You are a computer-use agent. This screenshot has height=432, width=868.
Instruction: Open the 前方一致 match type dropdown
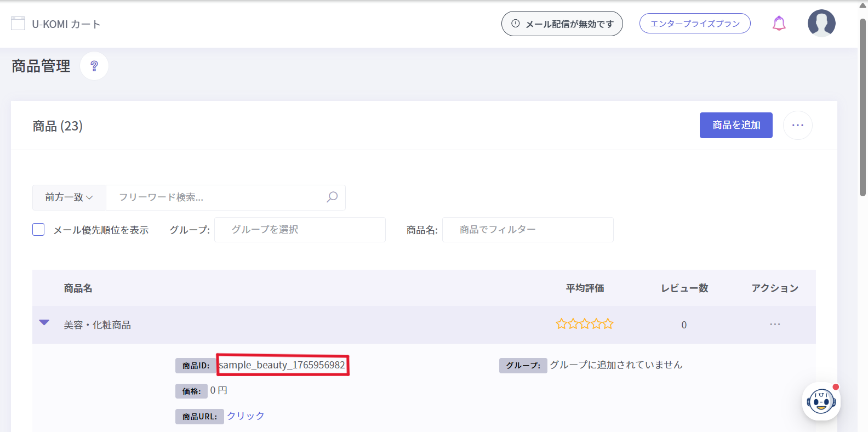click(69, 197)
